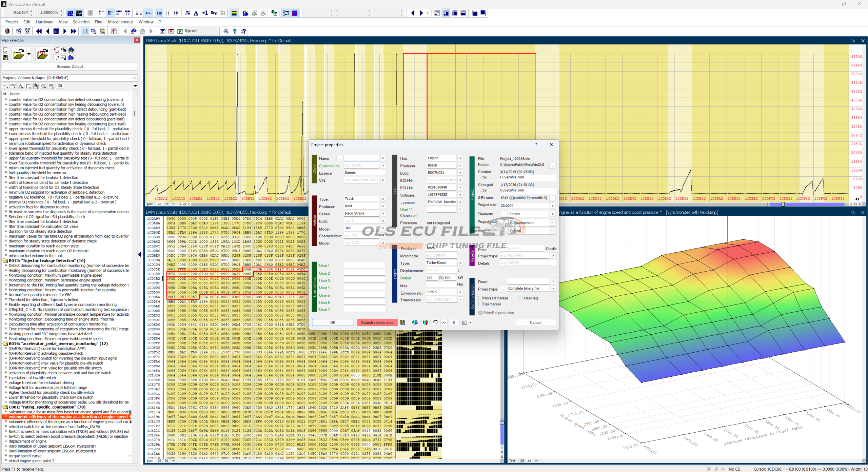Enable the Noread marker checkbox

tap(480, 298)
